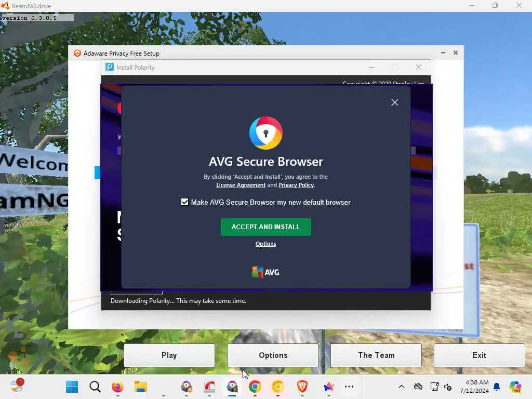
Task: Launch Firefox from the taskbar
Action: 118,387
